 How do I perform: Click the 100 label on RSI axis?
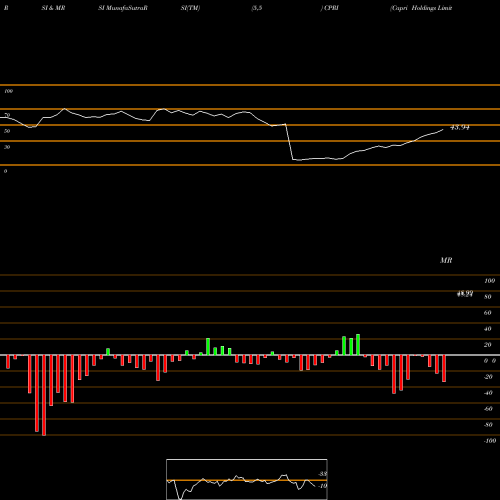pyautogui.click(x=8, y=91)
